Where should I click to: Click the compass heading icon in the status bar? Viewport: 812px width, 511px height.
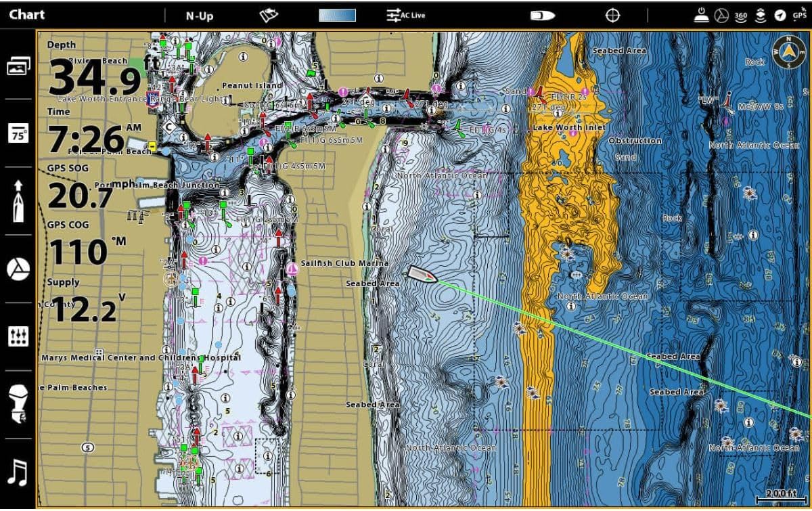782,14
